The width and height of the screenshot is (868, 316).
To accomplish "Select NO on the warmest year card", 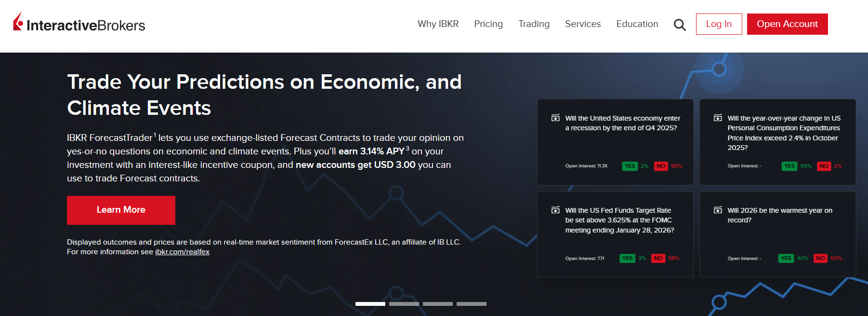I will coord(820,258).
